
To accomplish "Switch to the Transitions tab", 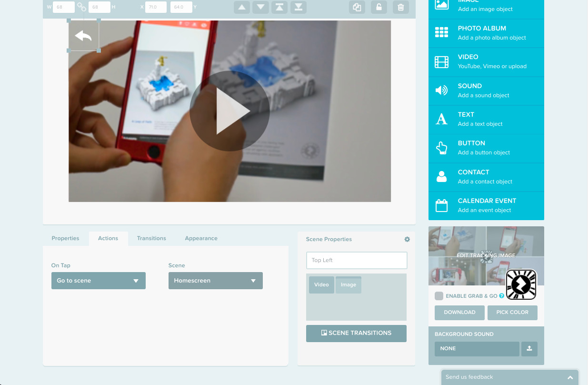I will [151, 238].
